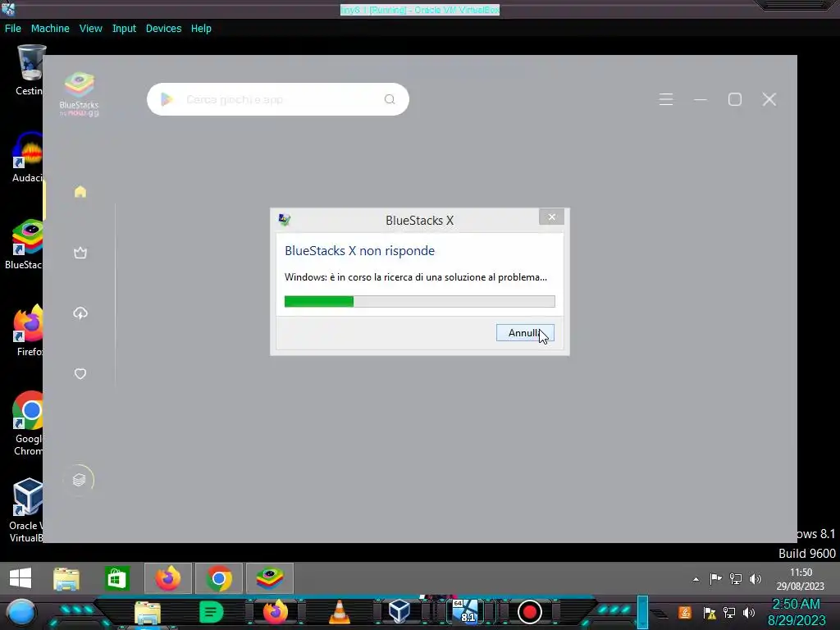Maximize the BlueStacks X window
Screen dimensions: 840x630
[735, 99]
